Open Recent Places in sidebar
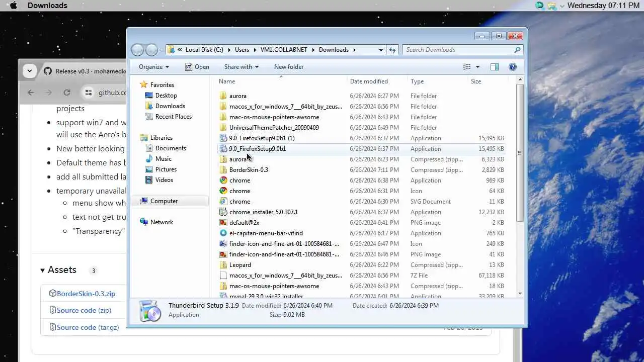 pos(173,117)
